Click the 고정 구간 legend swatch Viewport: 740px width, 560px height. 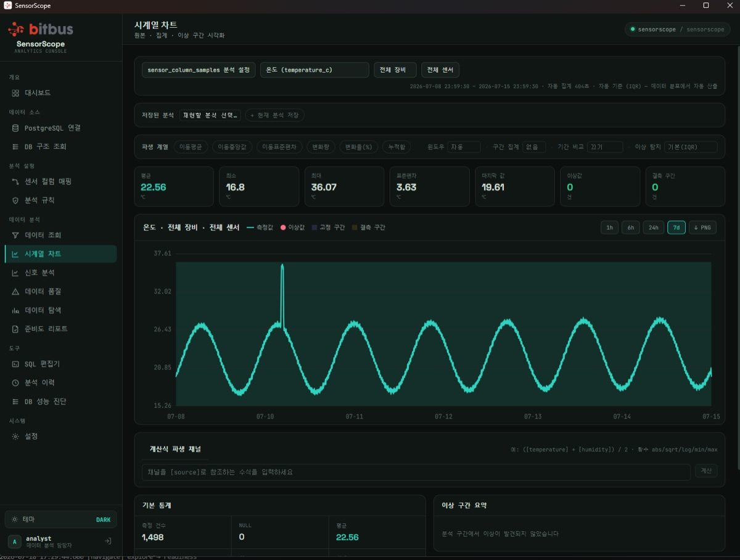tap(314, 228)
